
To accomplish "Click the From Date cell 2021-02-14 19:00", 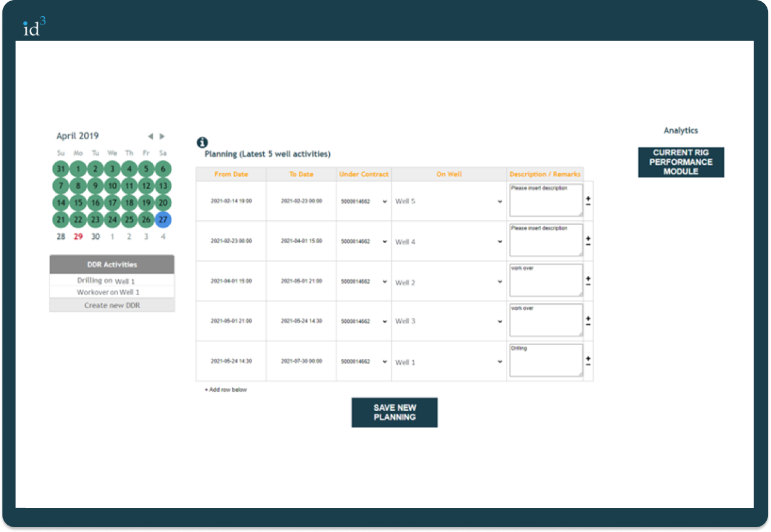I will pos(231,201).
